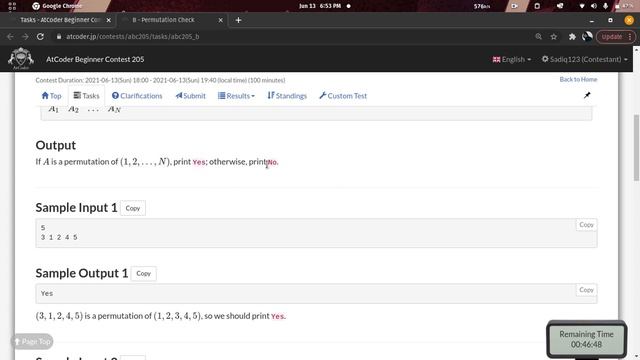This screenshot has height=360, width=640.
Task: Open a new Chrome tab
Action: 238,20
